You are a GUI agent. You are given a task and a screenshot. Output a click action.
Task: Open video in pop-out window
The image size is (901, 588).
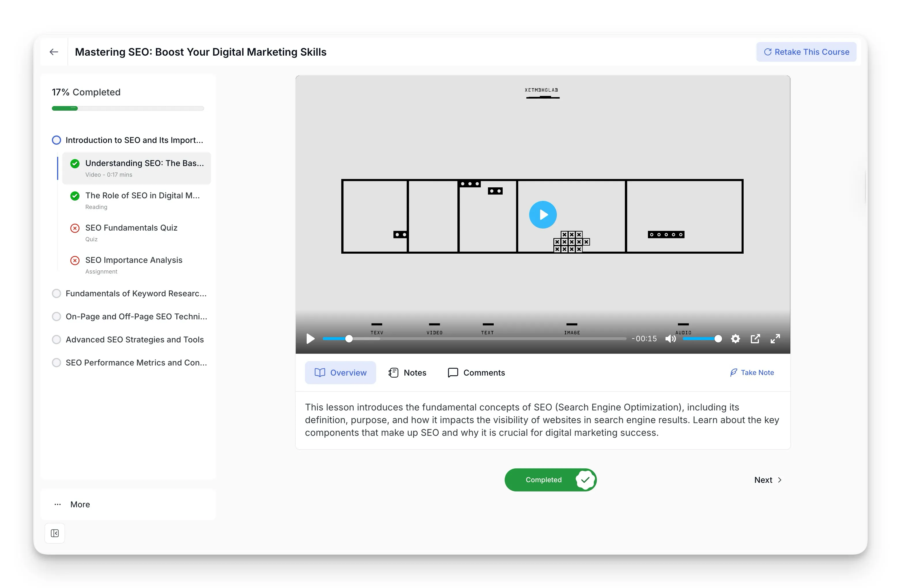(x=755, y=339)
